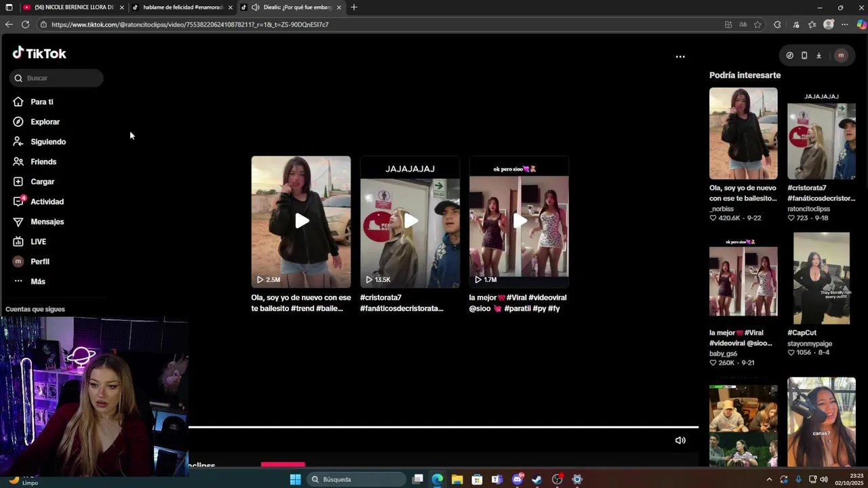Open File Explorer from taskbar
The width and height of the screenshot is (868, 488).
pos(457,479)
